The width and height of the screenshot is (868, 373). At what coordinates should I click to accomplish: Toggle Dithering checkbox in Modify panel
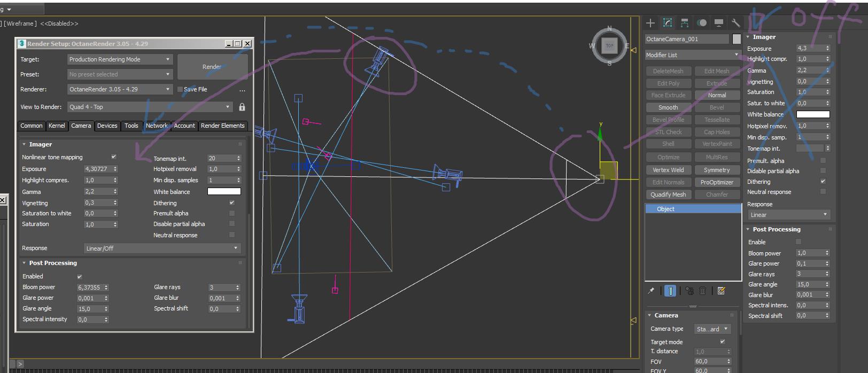pyautogui.click(x=823, y=182)
